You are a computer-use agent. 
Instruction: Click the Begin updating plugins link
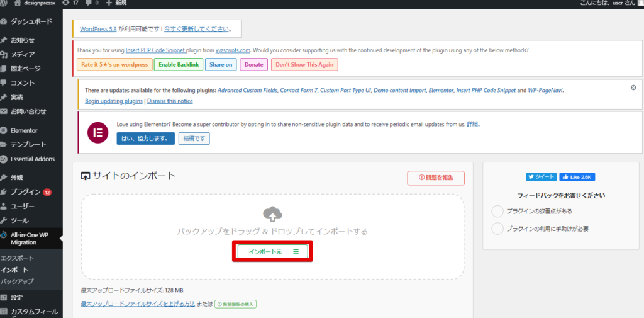coord(113,101)
